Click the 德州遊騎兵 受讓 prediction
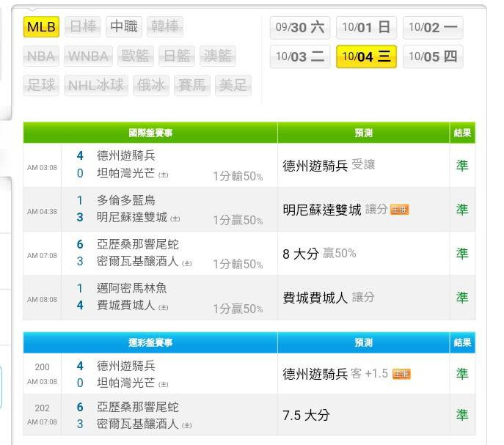Screen dimensions: 504x445 point(329,166)
